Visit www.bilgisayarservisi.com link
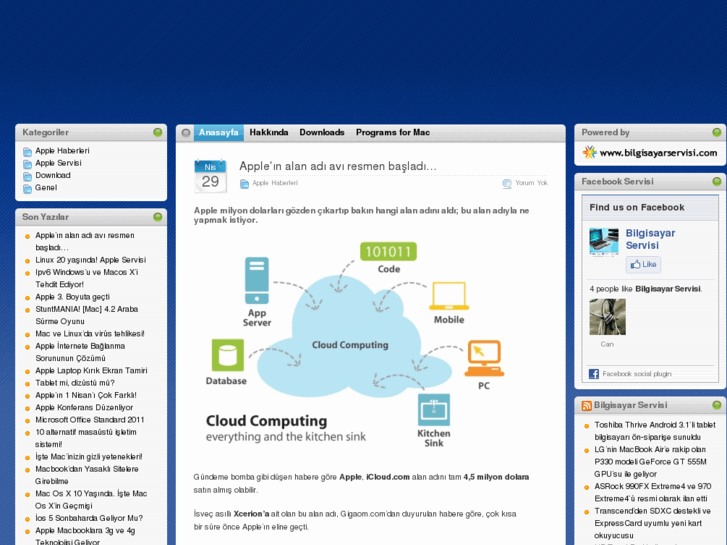Image resolution: width=727 pixels, height=545 pixels. [x=658, y=153]
